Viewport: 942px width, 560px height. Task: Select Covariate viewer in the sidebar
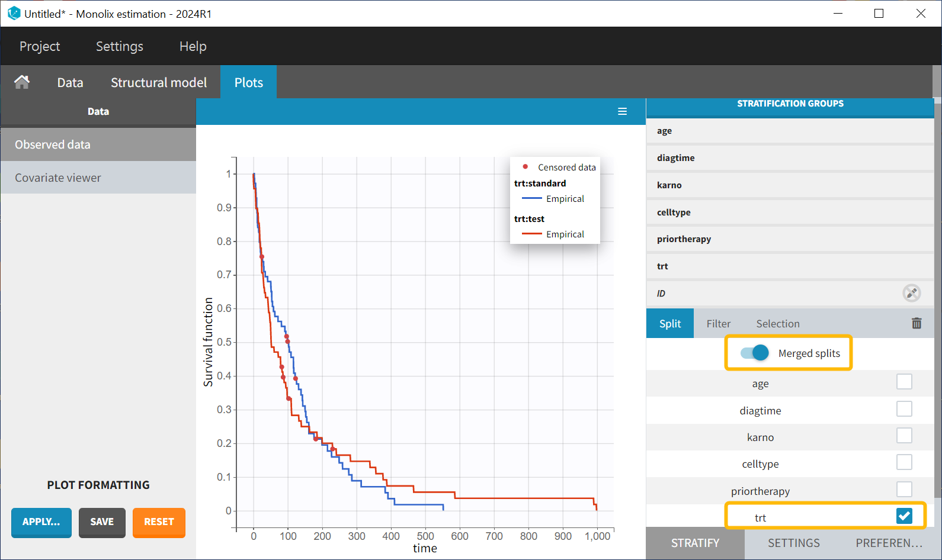(x=58, y=178)
